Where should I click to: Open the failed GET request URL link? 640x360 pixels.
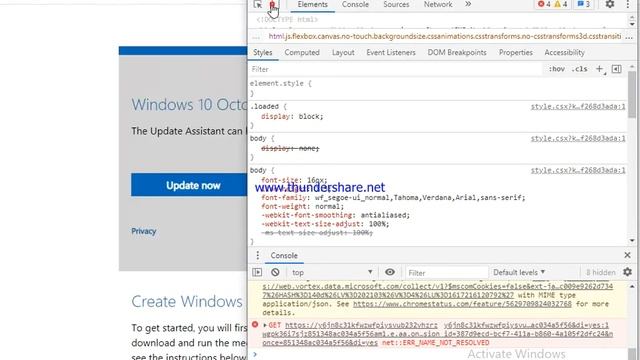[x=361, y=325]
